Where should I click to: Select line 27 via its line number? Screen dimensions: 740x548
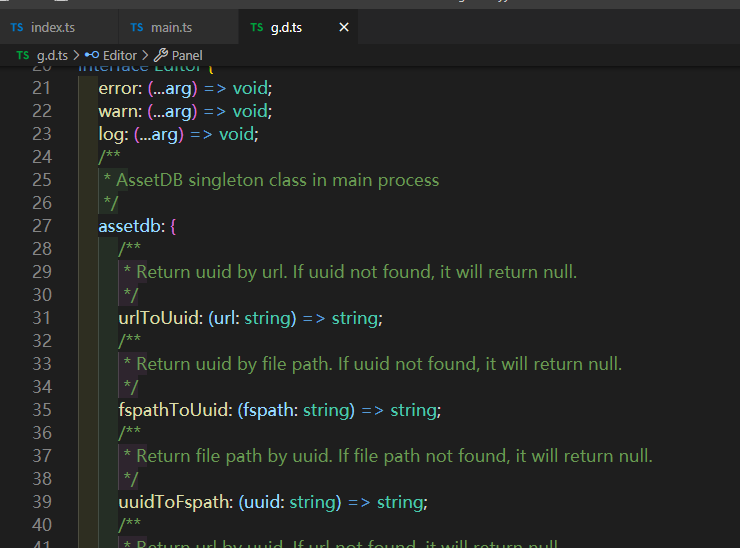point(42,226)
